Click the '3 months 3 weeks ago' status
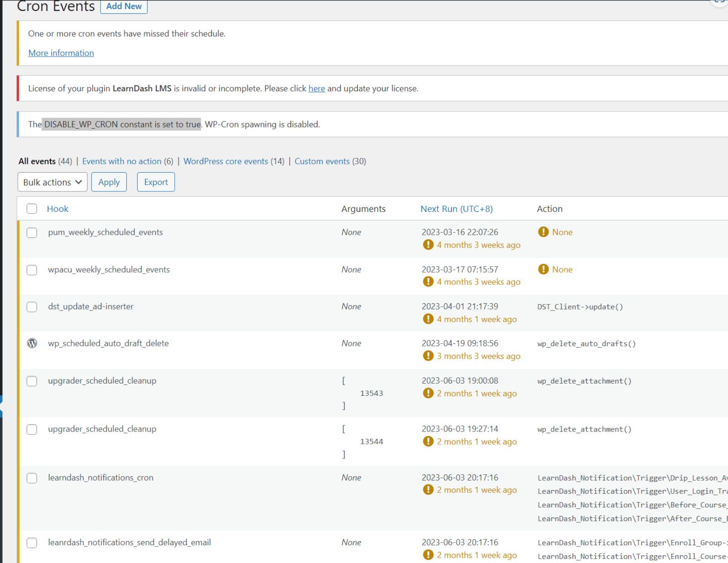This screenshot has height=563, width=728. pyautogui.click(x=478, y=356)
